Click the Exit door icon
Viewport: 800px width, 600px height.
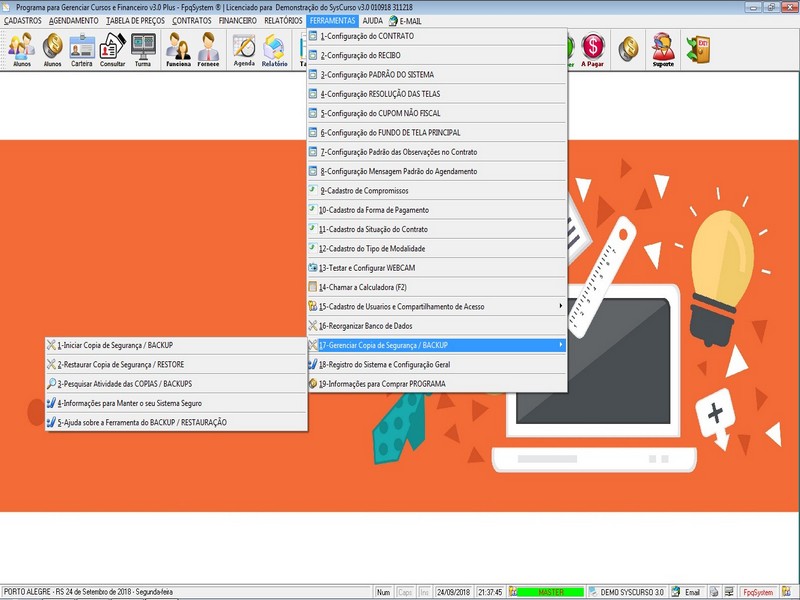pyautogui.click(x=698, y=49)
